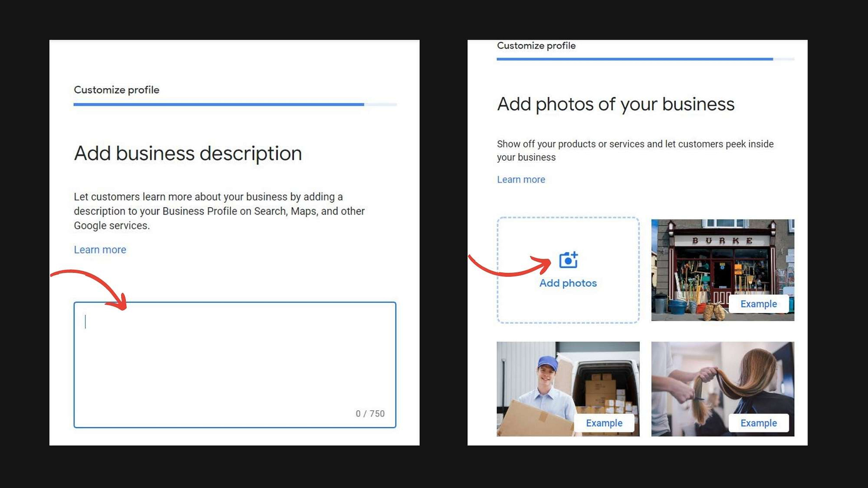Click inside the business description text box
The height and width of the screenshot is (488, 868).
[x=235, y=365]
